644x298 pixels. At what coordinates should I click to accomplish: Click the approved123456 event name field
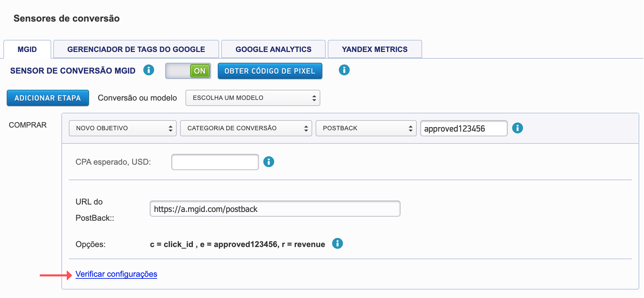coord(464,128)
